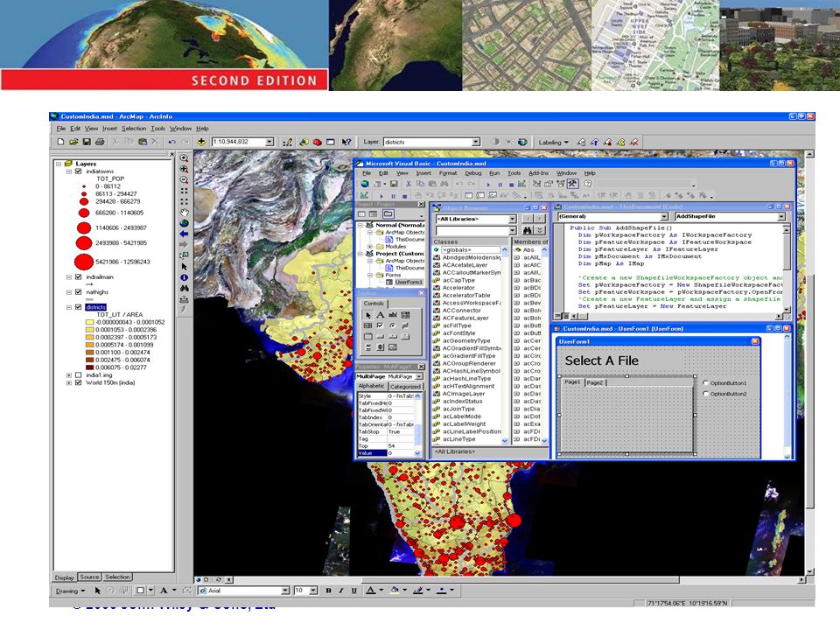Select the Identify info tool

[x=185, y=277]
